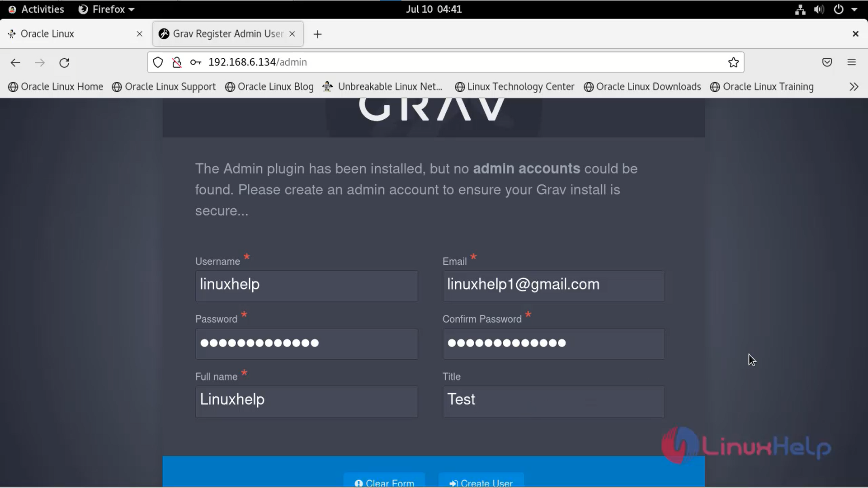Close the Firefox window

tap(855, 34)
